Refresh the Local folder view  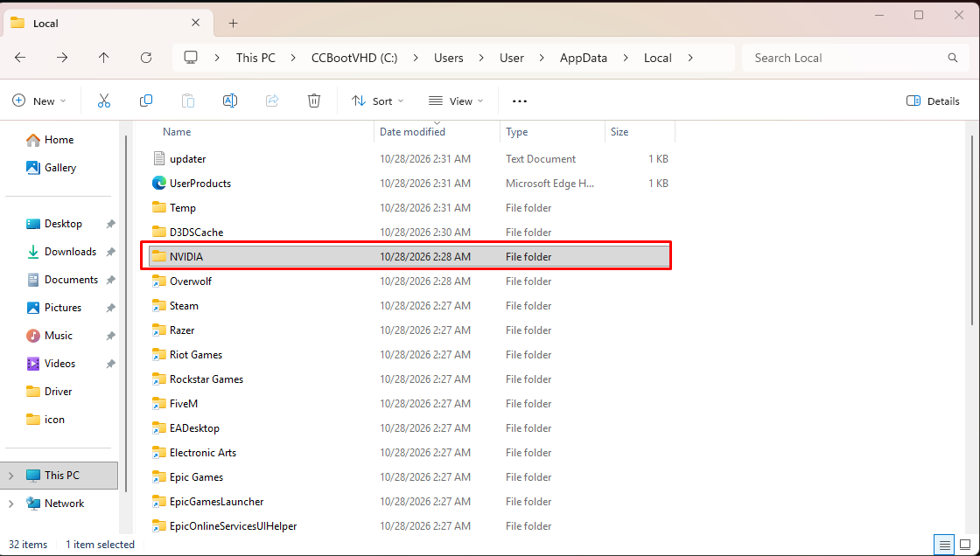coord(145,58)
